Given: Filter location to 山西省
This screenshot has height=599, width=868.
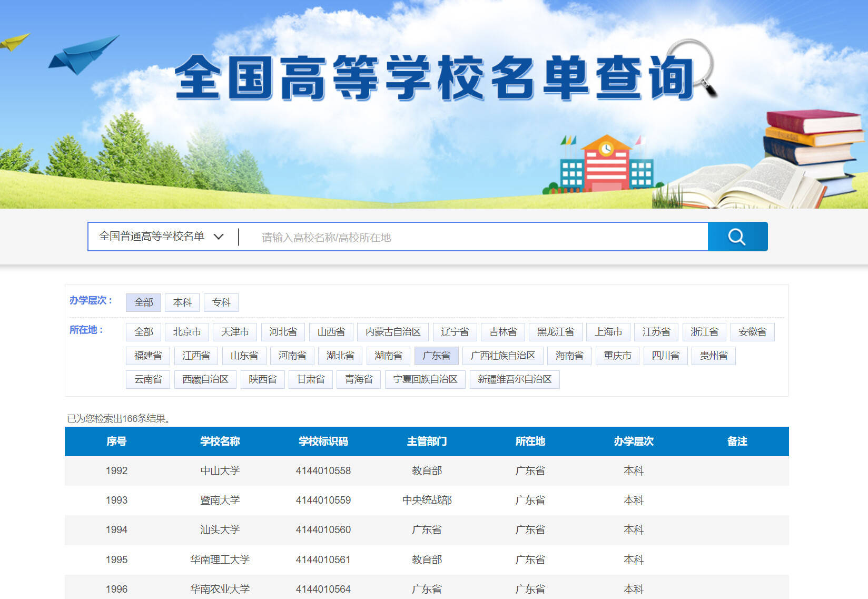Looking at the screenshot, I should 331,332.
